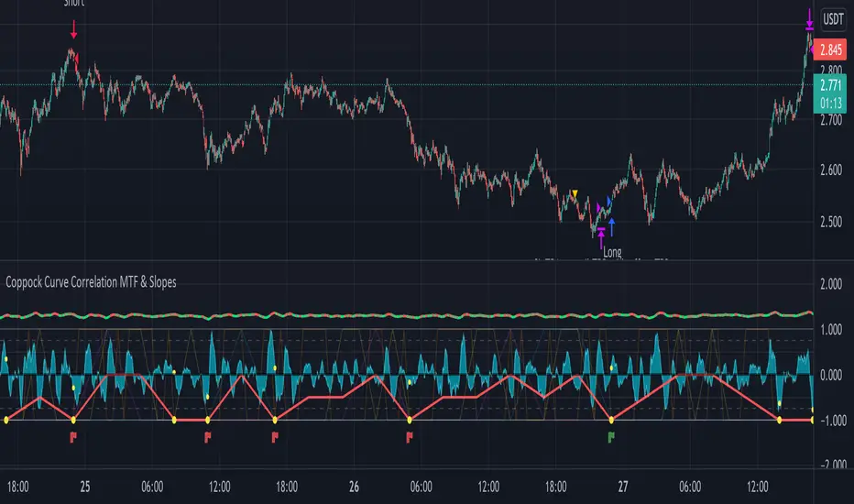Viewport: 854px width, 504px height.
Task: Select the small red triangle beside Short peak
Action: [x=77, y=58]
